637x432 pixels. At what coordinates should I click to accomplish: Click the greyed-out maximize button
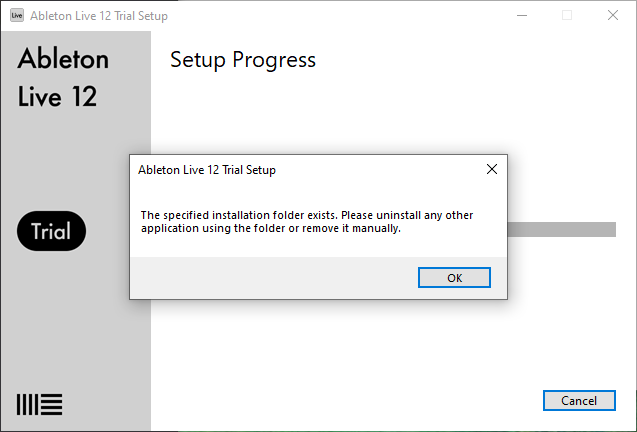pos(567,15)
